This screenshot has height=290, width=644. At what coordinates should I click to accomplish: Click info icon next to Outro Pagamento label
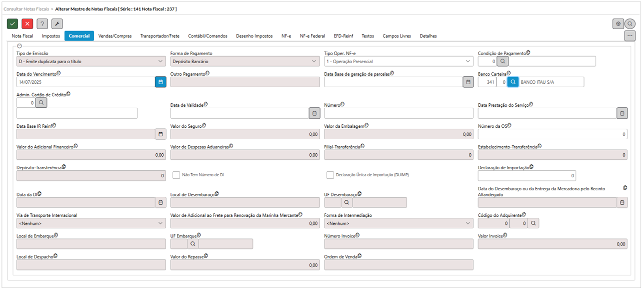tap(207, 73)
